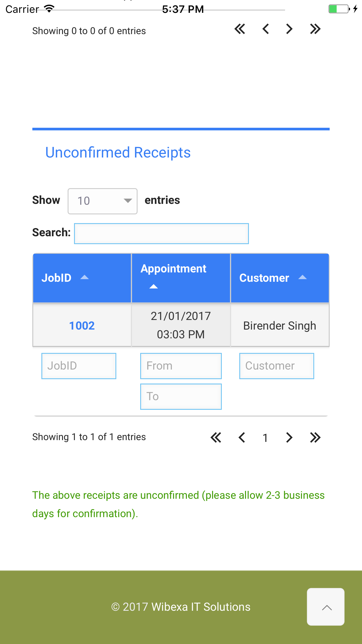Tap the scroll-to-top chevron button
The image size is (362, 644).
[x=326, y=607]
